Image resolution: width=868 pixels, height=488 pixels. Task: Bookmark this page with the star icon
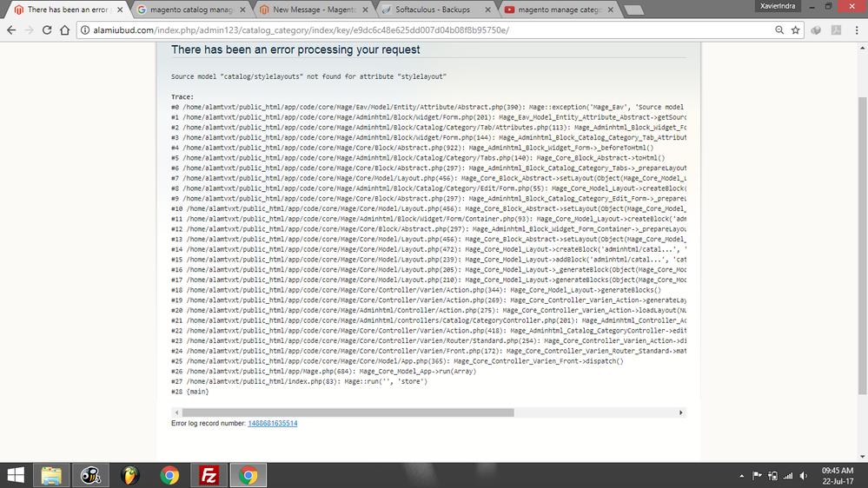tap(795, 30)
